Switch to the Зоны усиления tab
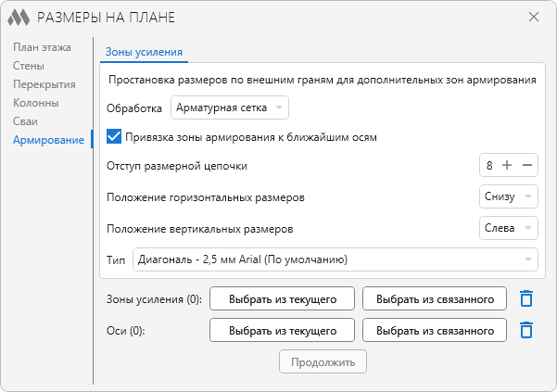 (144, 52)
